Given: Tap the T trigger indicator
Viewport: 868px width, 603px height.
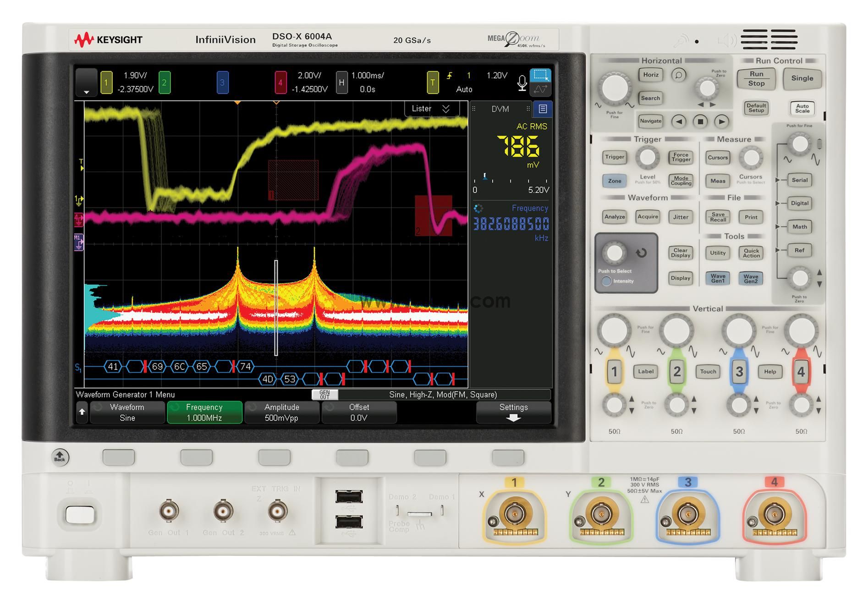Looking at the screenshot, I should pyautogui.click(x=433, y=83).
